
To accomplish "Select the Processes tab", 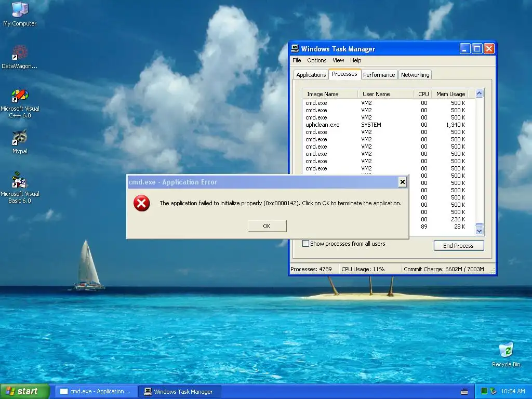I will point(344,74).
